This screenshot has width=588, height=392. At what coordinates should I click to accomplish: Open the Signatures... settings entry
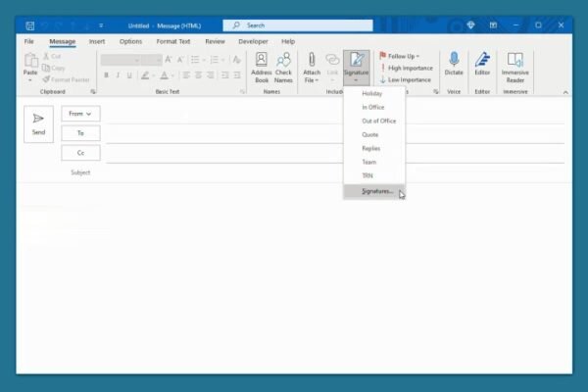pos(374,191)
